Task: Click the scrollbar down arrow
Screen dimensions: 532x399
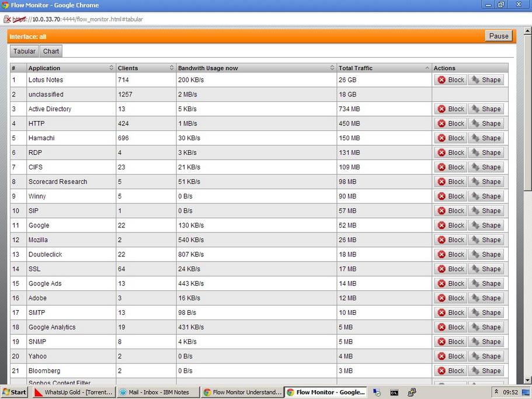Action: pyautogui.click(x=527, y=380)
